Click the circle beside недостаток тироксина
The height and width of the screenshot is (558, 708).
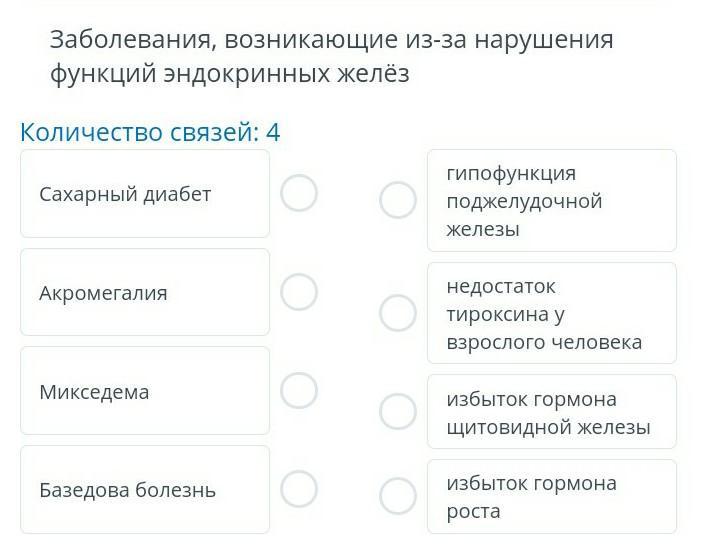click(398, 313)
